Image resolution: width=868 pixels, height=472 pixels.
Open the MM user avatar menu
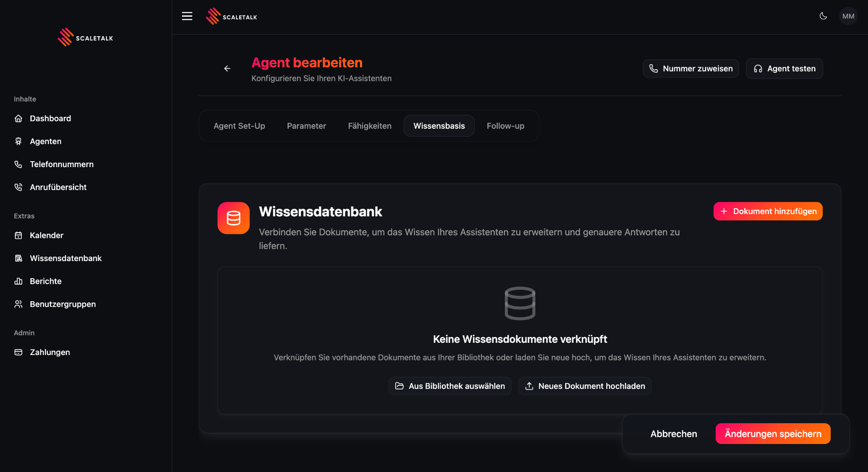pos(848,16)
